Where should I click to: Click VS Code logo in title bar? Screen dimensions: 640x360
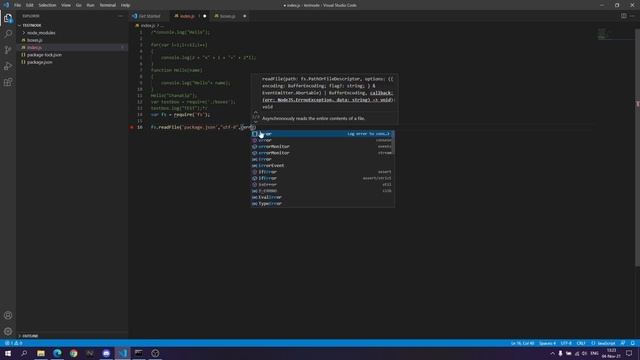(x=6, y=5)
